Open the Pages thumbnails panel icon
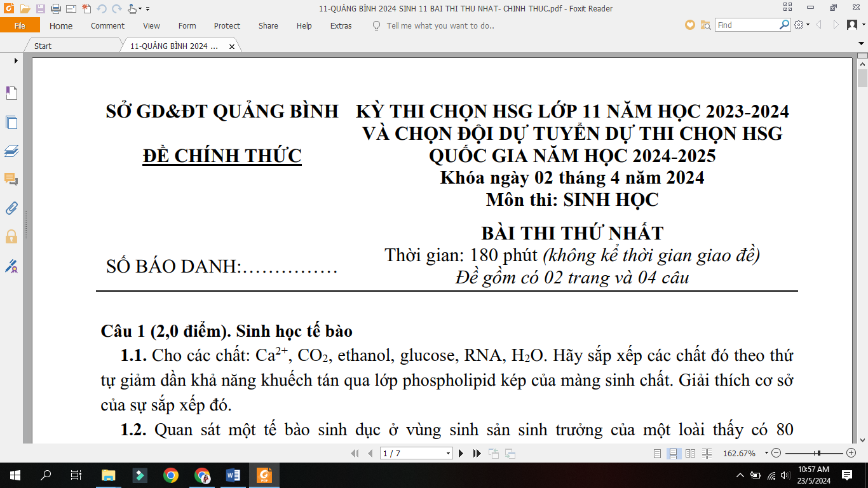 tap(11, 122)
